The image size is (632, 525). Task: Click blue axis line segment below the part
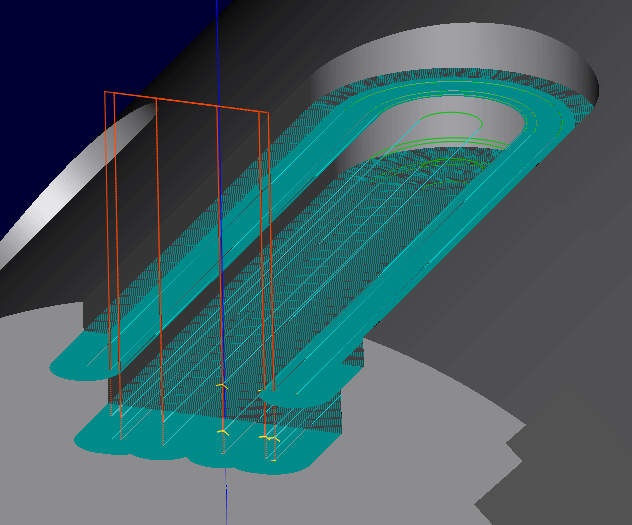pos(226,500)
